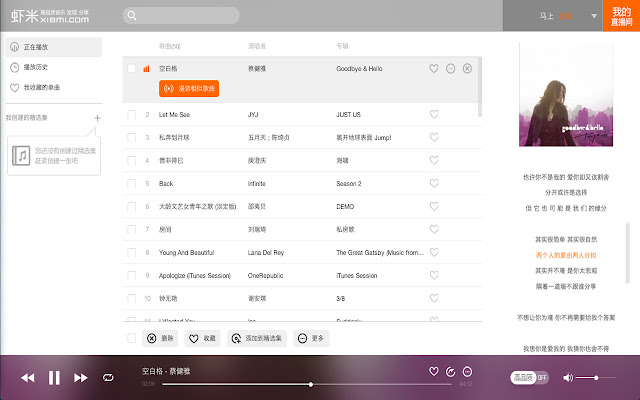This screenshot has height=400, width=640.
Task: Check the Let Me See checkbox
Action: [x=131, y=115]
